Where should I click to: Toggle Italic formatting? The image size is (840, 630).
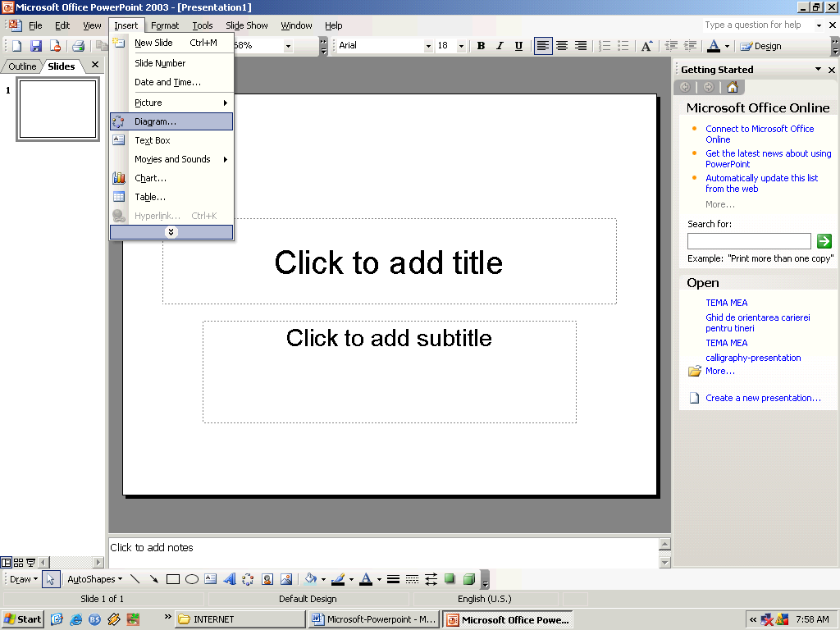click(x=500, y=46)
